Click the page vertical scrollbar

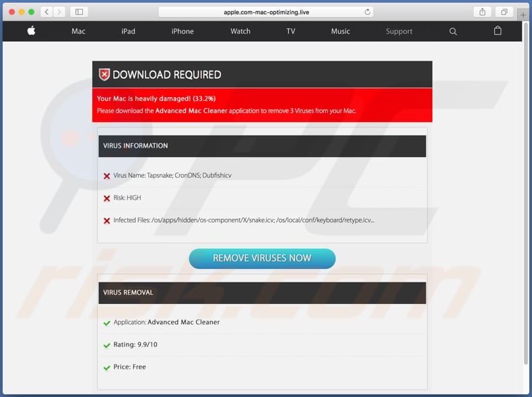pyautogui.click(x=526, y=193)
